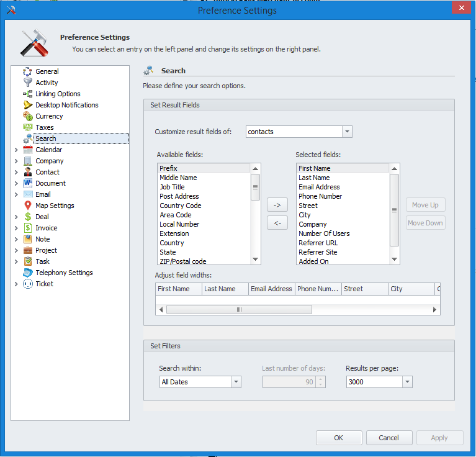
Task: Open the Results per page dropdown
Action: tap(407, 382)
